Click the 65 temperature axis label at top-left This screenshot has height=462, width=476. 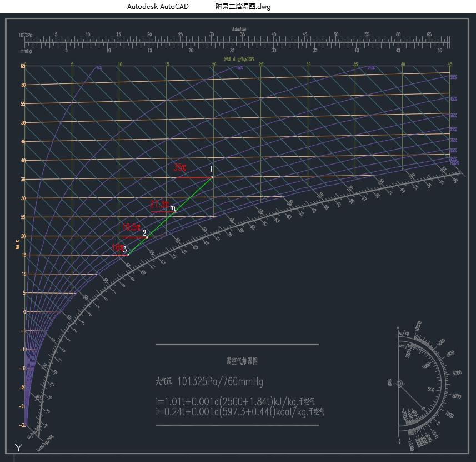(x=23, y=66)
